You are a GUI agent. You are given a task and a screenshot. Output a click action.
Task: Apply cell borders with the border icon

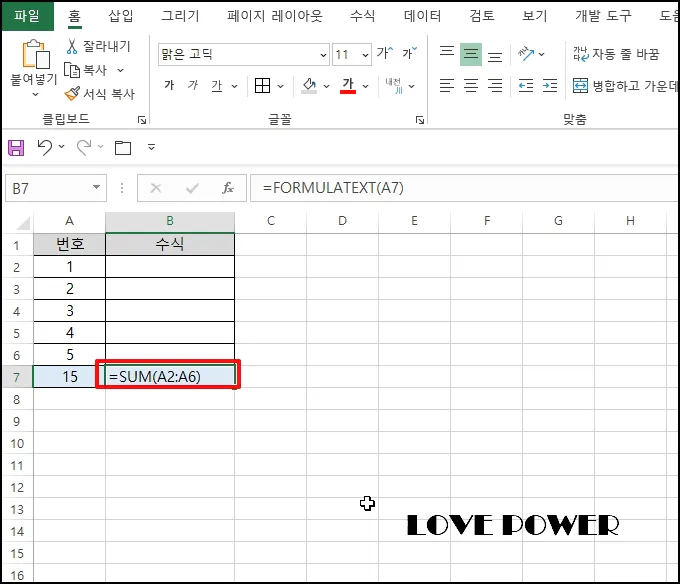click(262, 86)
